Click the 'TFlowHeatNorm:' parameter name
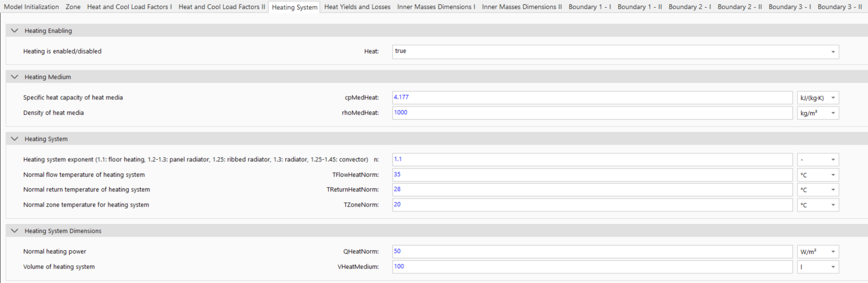Image resolution: width=868 pixels, height=283 pixels. (x=355, y=175)
